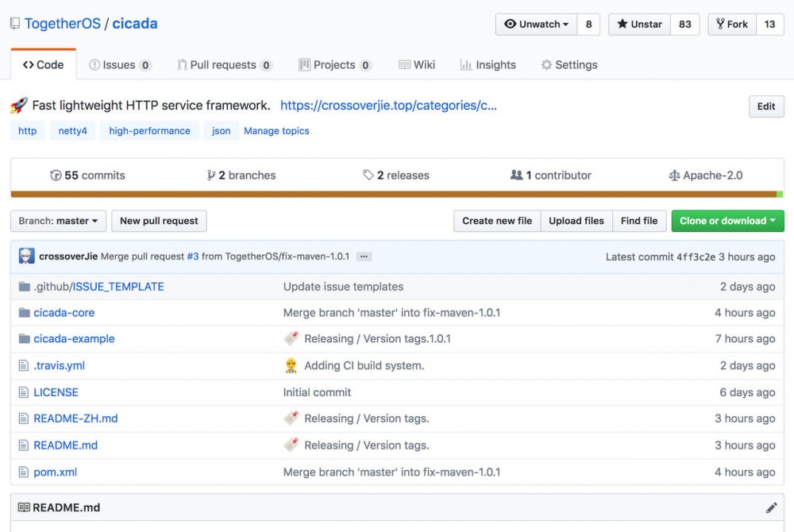Switch to the Issues tab
794x532 pixels.
pos(120,65)
